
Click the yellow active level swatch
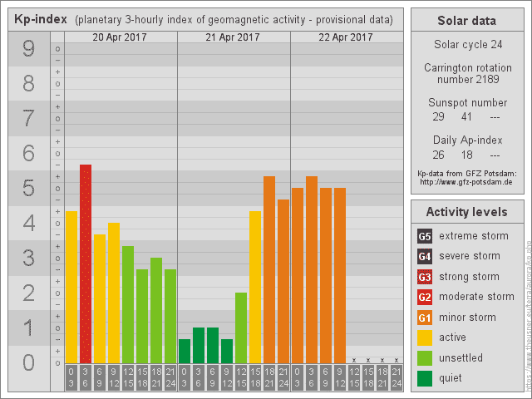pyautogui.click(x=425, y=337)
